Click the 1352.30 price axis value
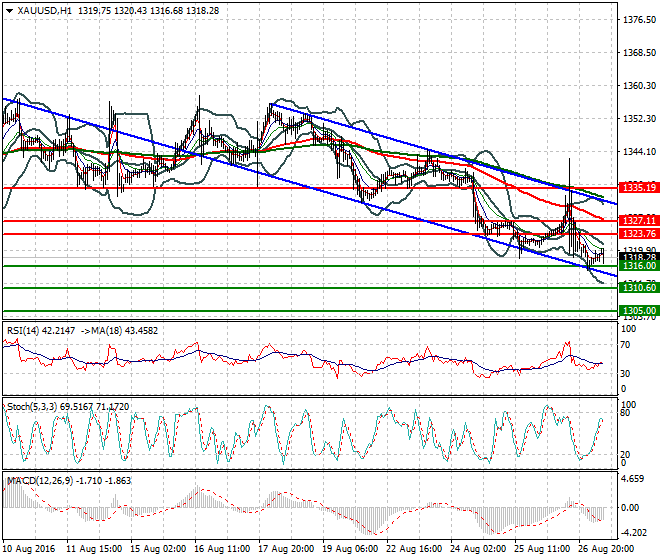 tap(639, 119)
